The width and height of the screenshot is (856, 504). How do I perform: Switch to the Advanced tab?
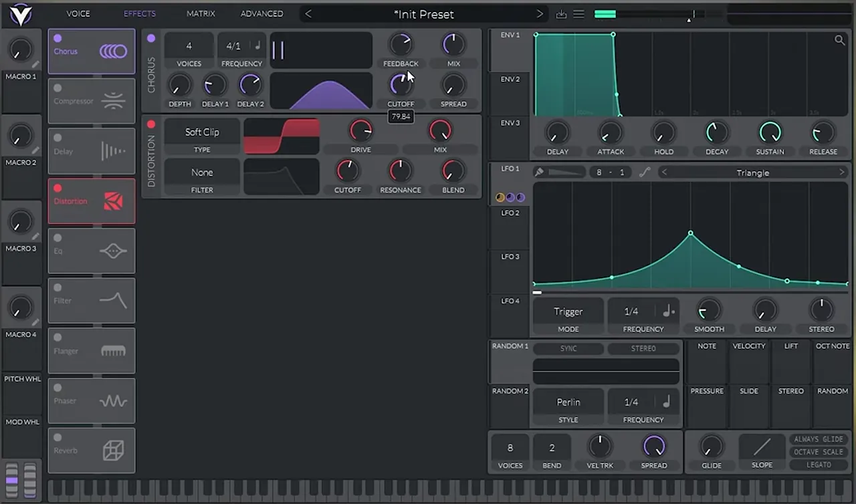click(261, 13)
